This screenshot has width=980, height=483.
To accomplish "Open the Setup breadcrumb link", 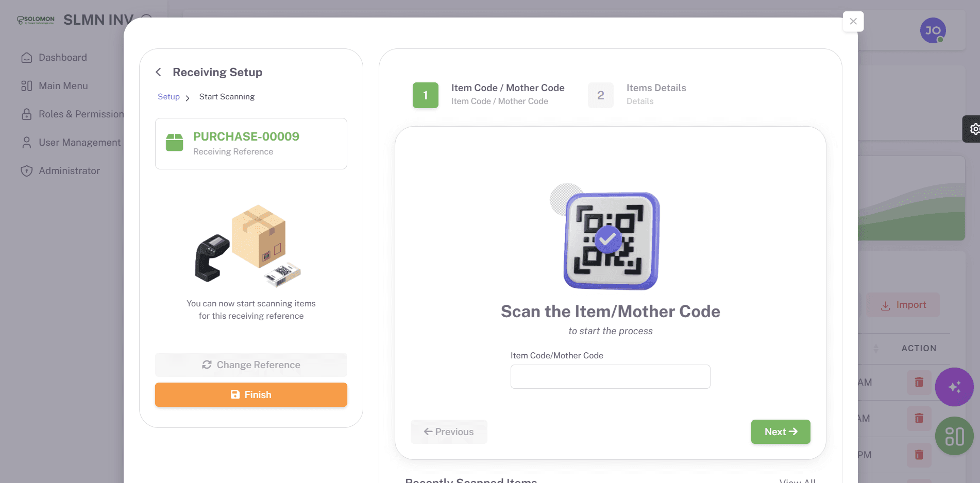I will pos(168,97).
